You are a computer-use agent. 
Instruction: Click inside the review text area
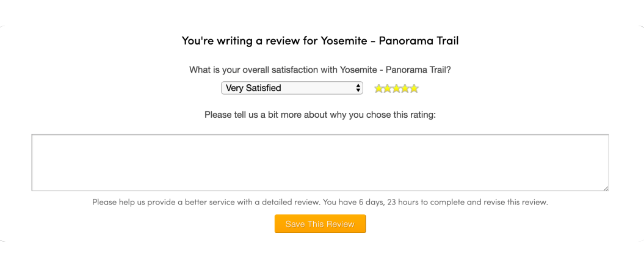click(320, 162)
